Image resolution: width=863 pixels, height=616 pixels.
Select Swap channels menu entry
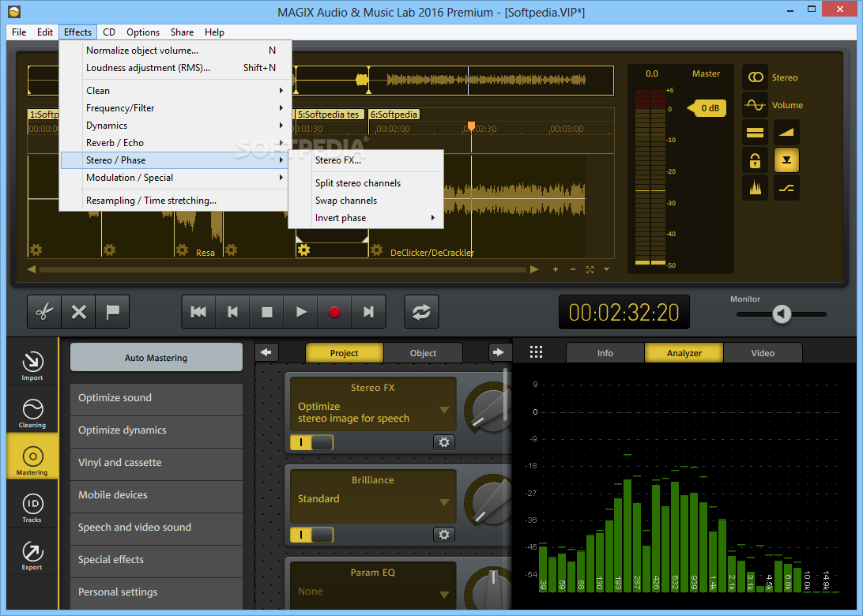[x=366, y=201]
